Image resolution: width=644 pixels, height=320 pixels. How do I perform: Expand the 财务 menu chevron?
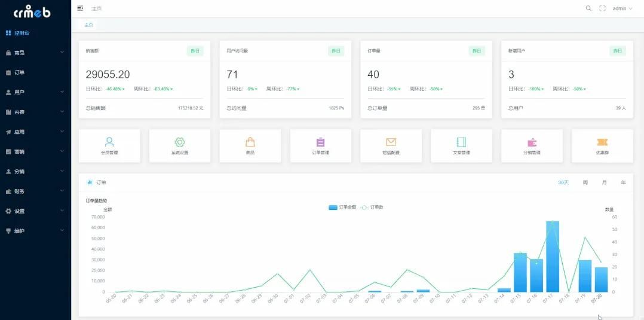[62, 190]
